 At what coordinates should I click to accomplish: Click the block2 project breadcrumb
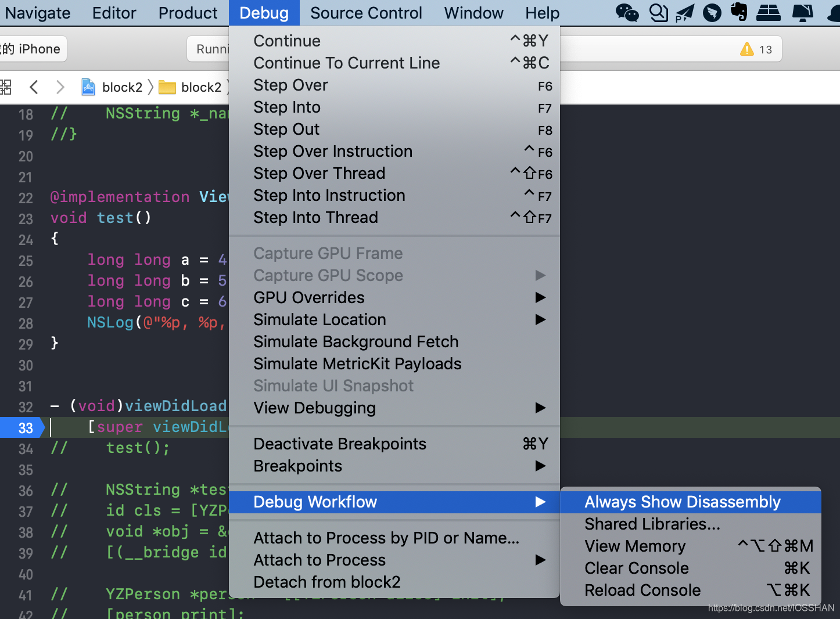122,87
